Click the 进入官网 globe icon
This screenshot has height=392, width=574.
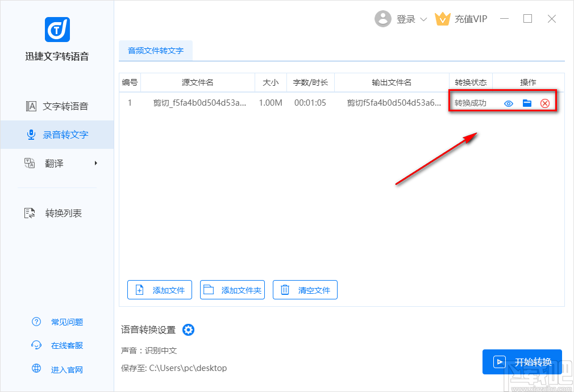pos(36,369)
